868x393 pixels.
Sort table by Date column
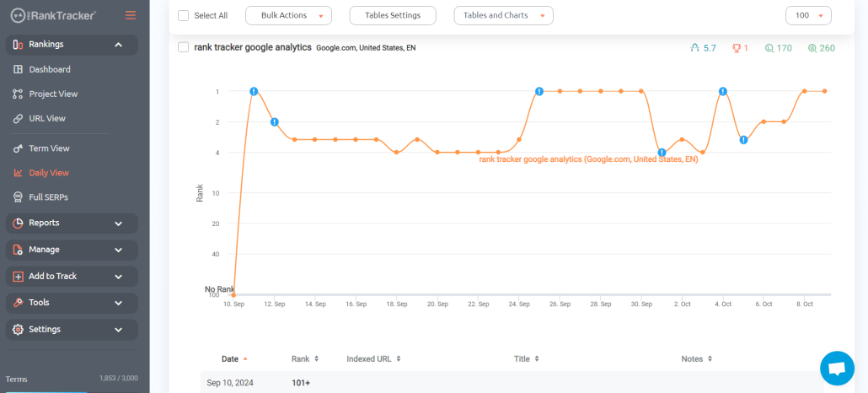pos(234,358)
